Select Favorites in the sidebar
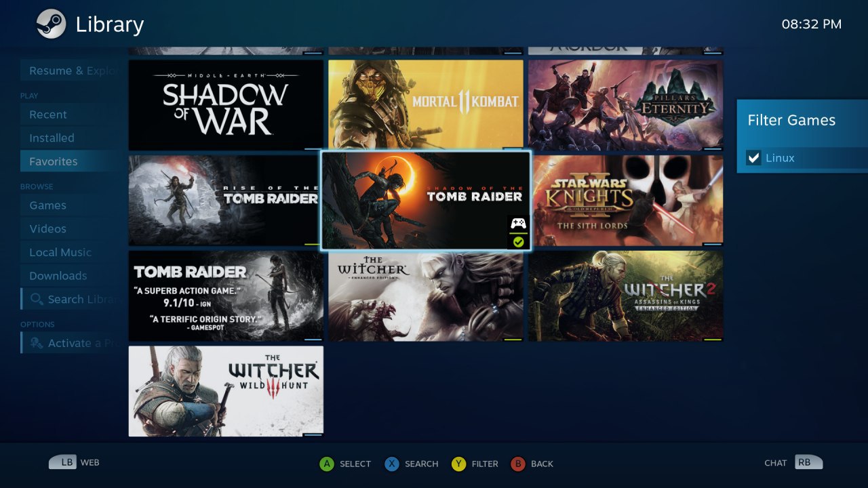The width and height of the screenshot is (868, 488). coord(70,161)
